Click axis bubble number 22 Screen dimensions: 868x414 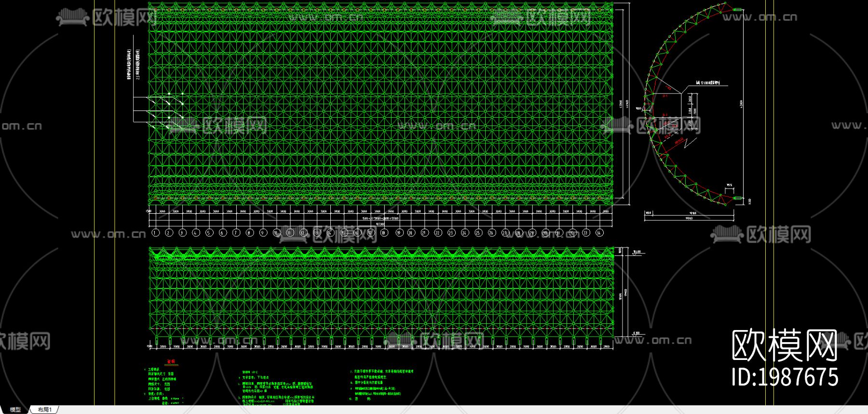(x=438, y=233)
